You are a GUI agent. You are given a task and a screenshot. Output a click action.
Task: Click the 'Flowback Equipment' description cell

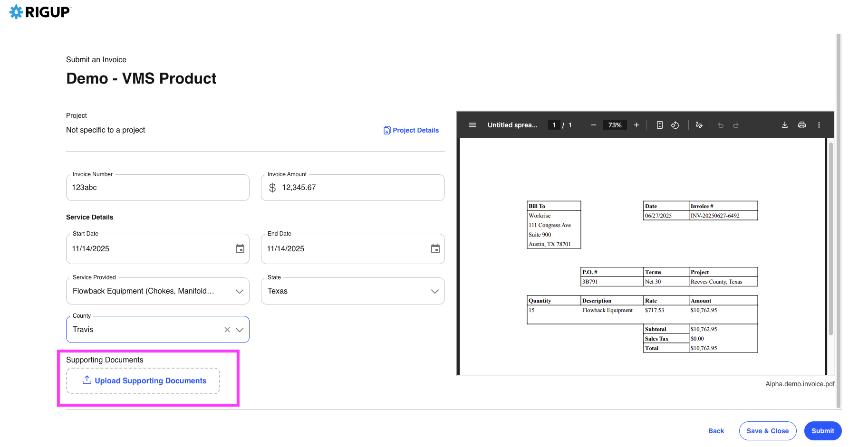tap(608, 310)
